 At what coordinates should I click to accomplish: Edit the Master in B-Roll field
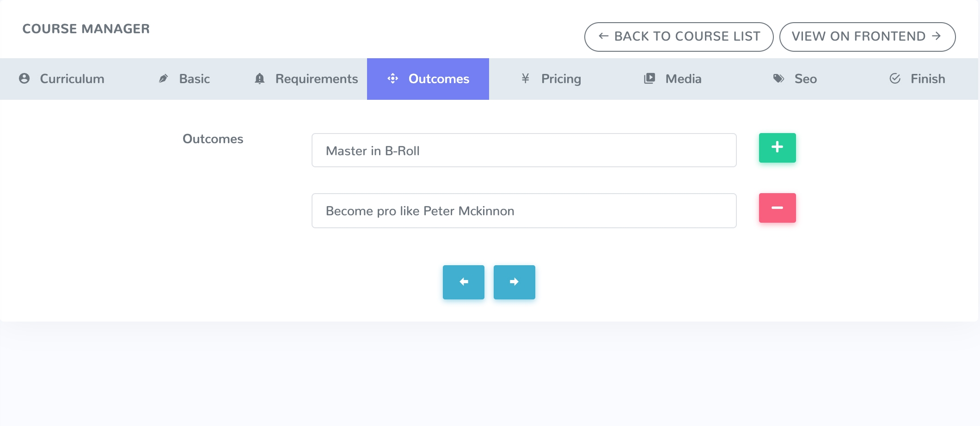point(524,151)
